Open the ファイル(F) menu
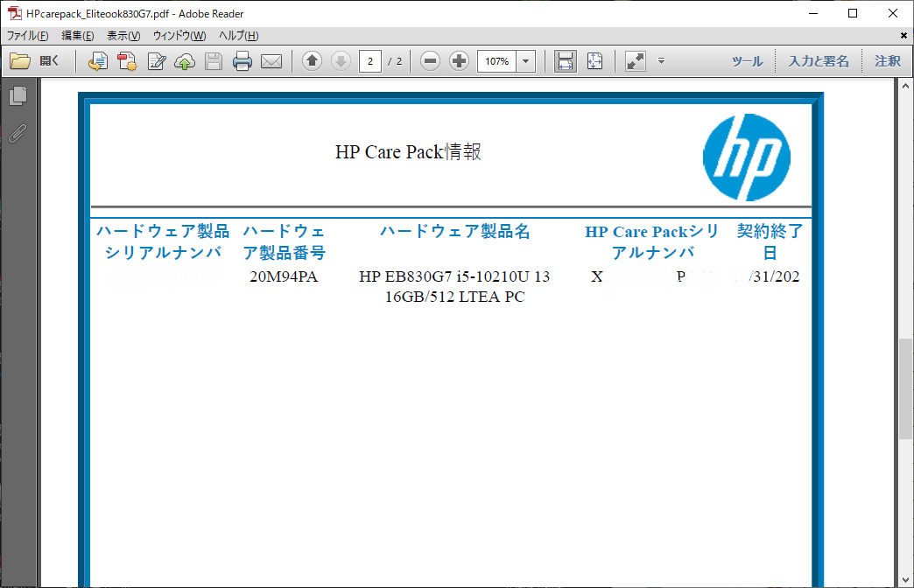The image size is (914, 588). (x=27, y=36)
